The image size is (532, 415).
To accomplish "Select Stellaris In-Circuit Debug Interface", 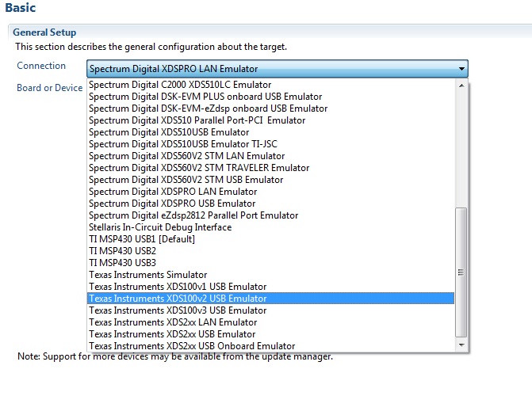I will point(270,227).
